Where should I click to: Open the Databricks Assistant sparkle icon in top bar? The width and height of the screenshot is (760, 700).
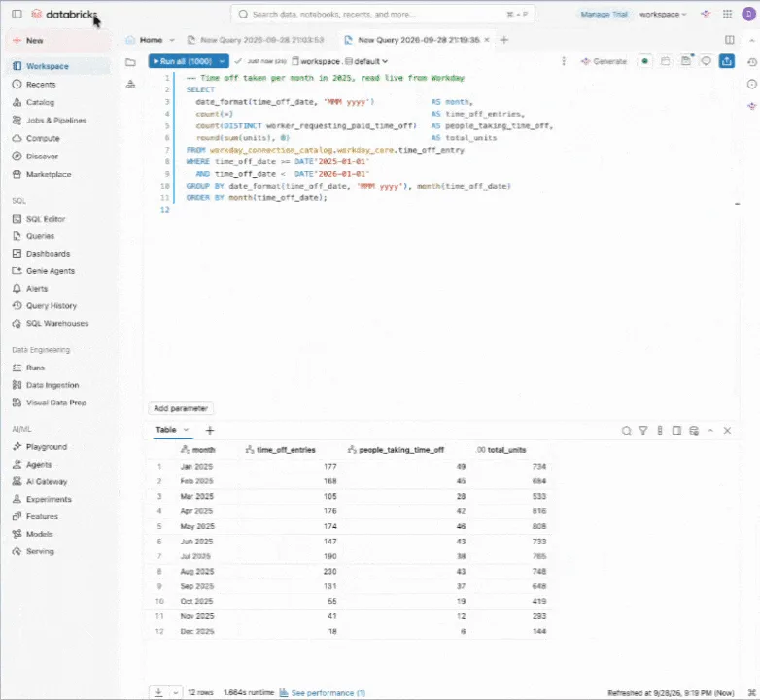pos(706,14)
